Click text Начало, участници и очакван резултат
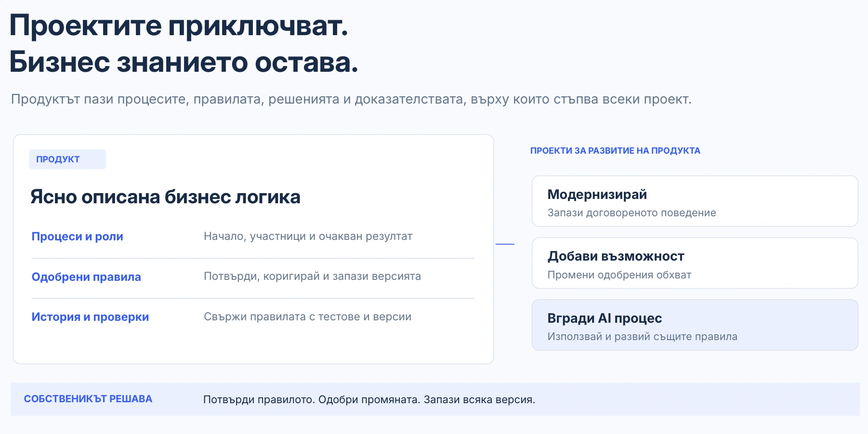 (x=308, y=237)
